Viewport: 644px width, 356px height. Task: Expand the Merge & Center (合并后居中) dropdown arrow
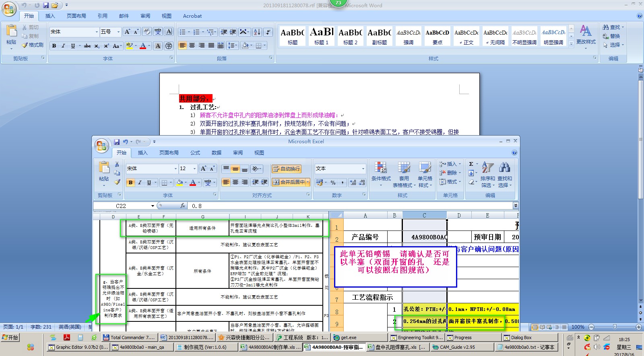[x=308, y=182]
